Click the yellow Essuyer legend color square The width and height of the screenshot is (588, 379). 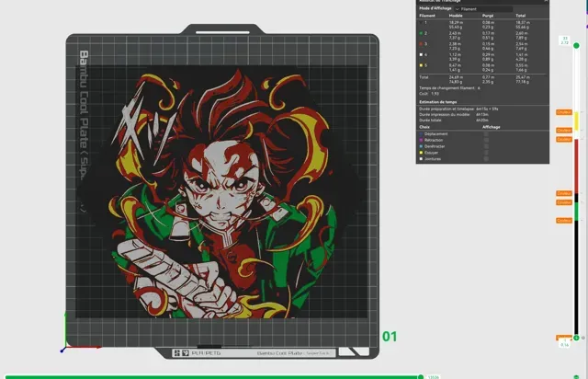(x=421, y=153)
